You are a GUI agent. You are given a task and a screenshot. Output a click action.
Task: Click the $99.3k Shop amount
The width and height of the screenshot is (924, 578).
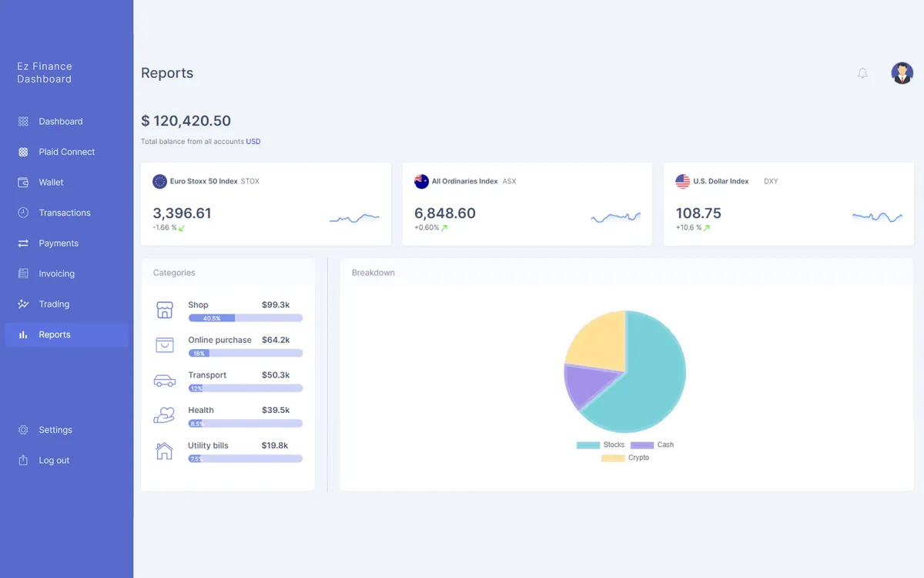pos(276,305)
